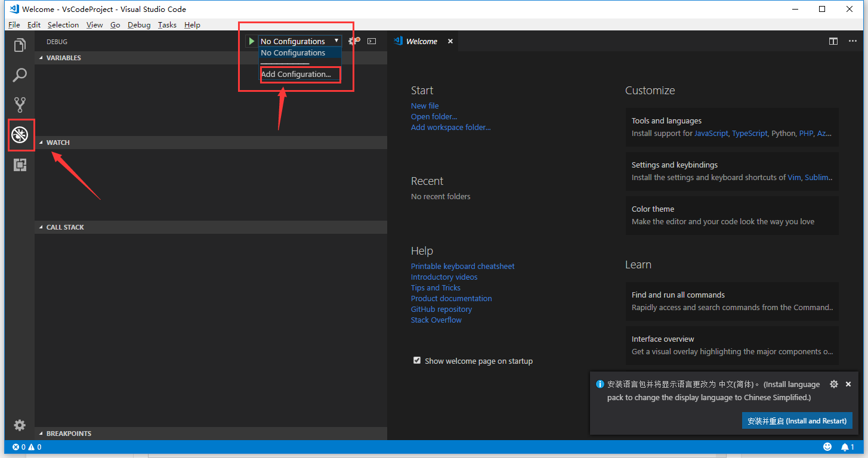
Task: Click the Open folder... link
Action: pos(434,116)
